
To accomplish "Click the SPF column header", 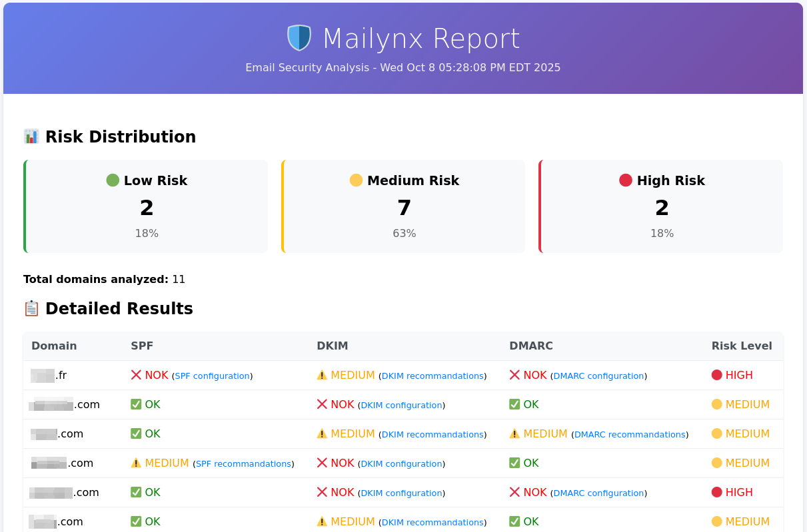I will tap(142, 346).
